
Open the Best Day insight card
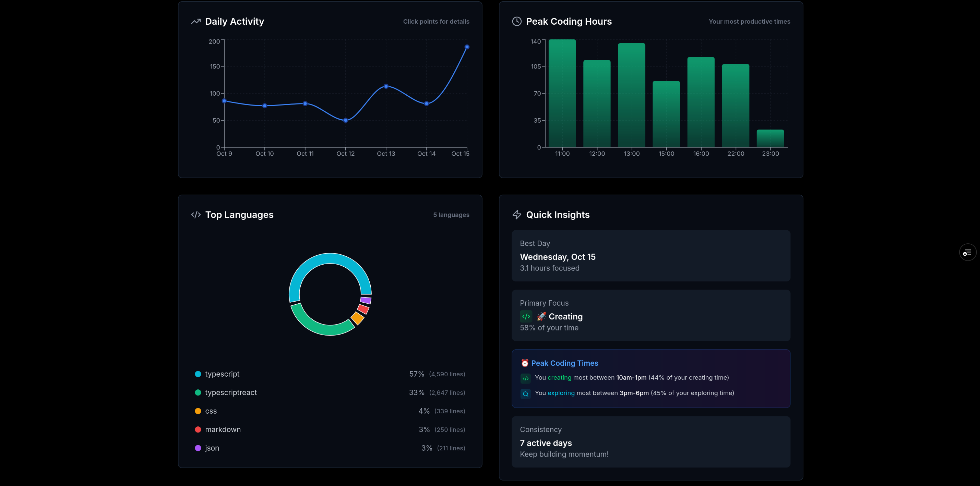coord(650,256)
